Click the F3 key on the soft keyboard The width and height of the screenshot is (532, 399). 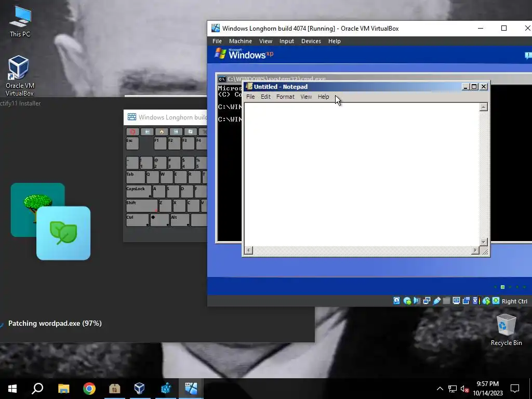click(188, 143)
